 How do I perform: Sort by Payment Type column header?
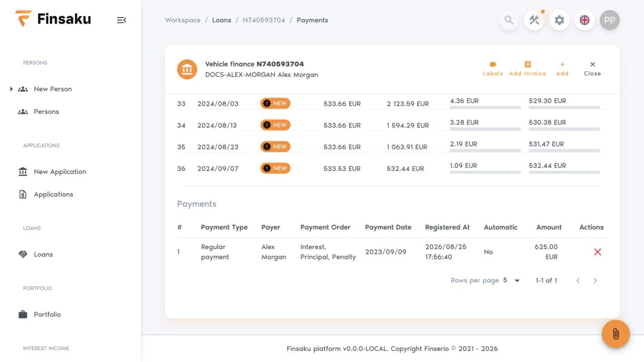tap(224, 227)
